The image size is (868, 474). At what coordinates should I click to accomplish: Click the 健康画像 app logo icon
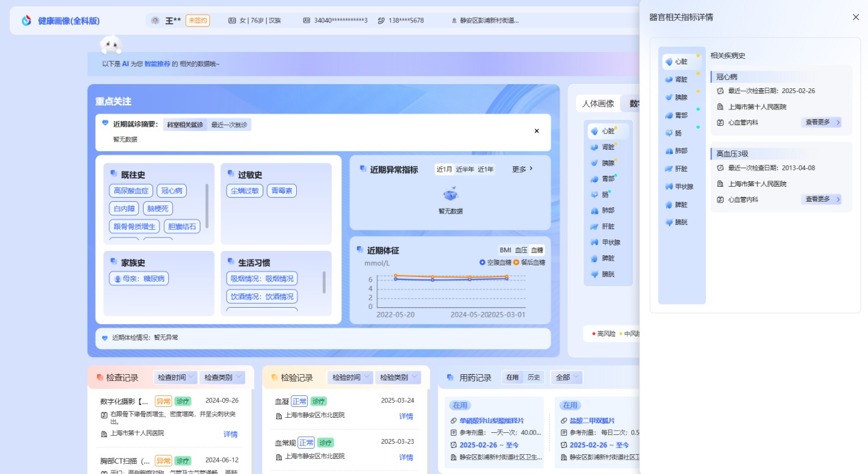pyautogui.click(x=27, y=21)
